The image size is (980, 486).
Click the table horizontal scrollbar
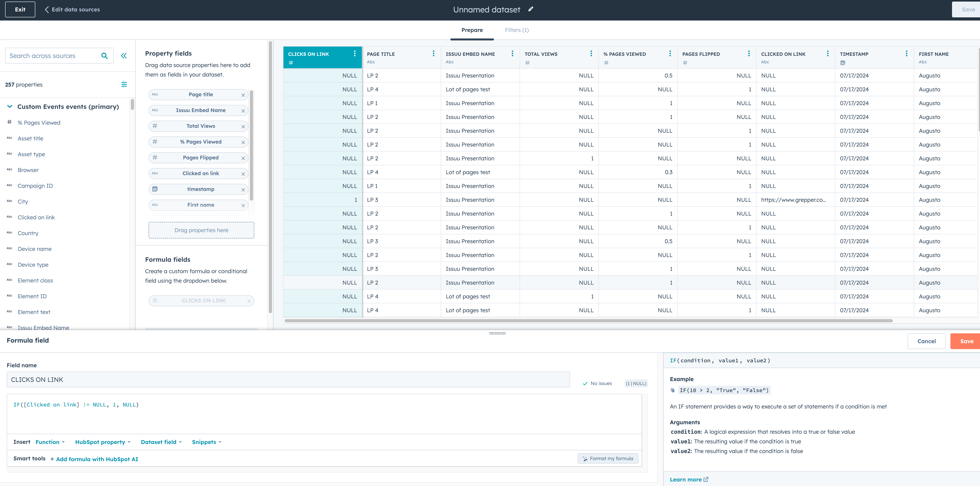589,321
